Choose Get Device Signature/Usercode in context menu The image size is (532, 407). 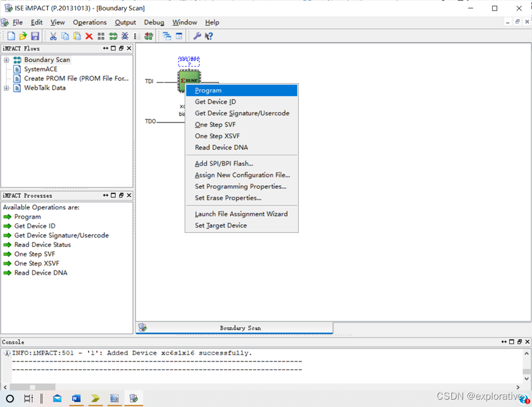[242, 113]
